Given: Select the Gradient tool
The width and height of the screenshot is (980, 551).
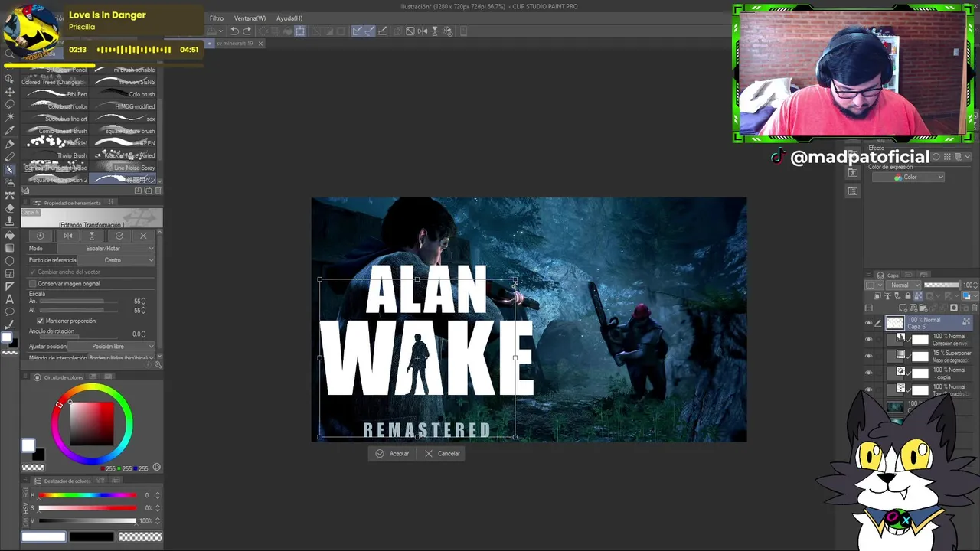Looking at the screenshot, I should click(x=9, y=248).
